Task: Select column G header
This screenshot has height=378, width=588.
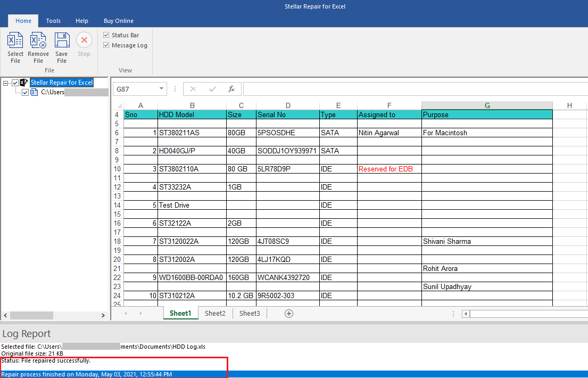Action: [487, 105]
